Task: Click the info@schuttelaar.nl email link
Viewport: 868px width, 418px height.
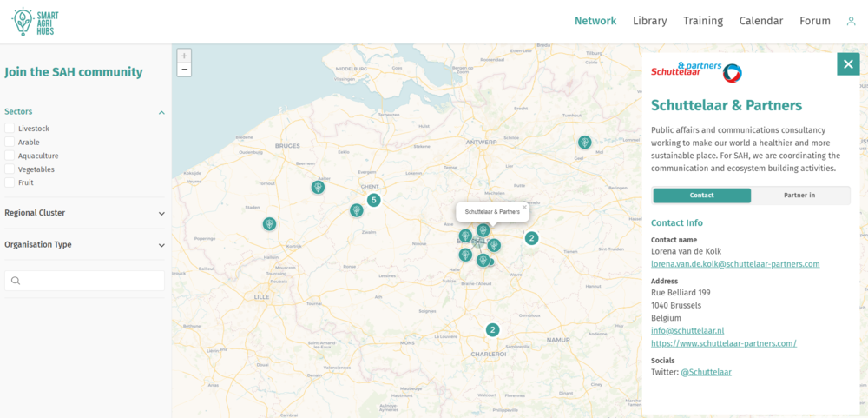Action: [x=687, y=330]
